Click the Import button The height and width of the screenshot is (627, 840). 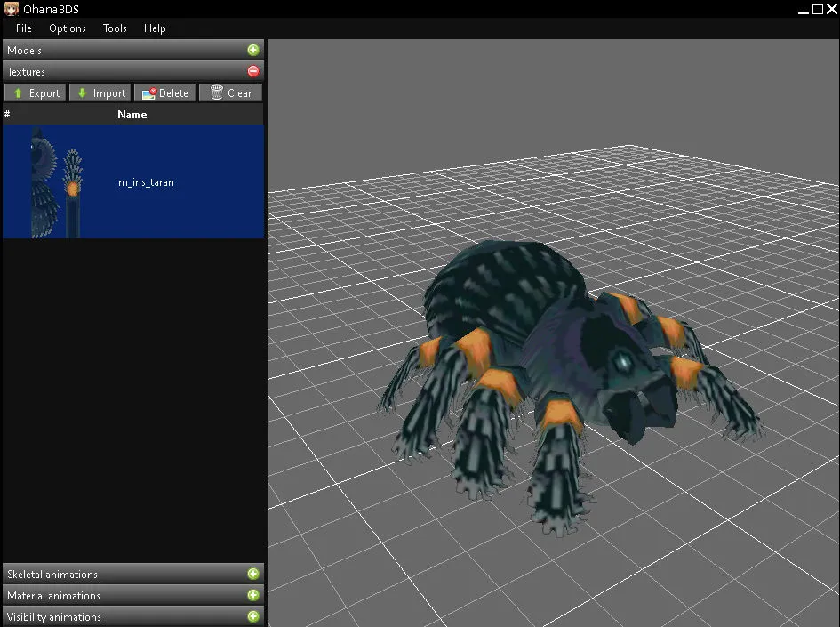pos(100,92)
